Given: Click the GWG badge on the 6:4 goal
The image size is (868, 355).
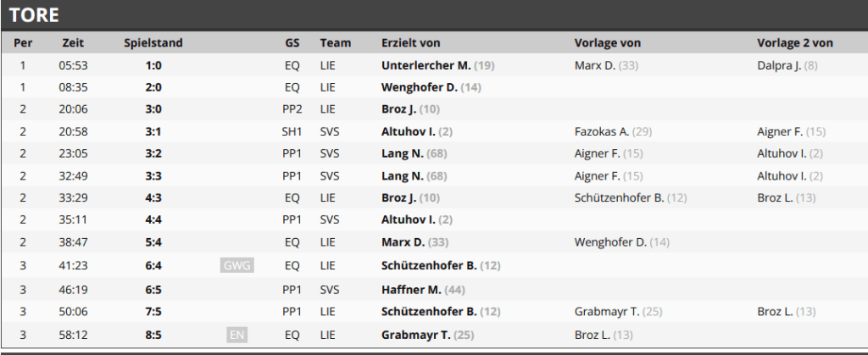Looking at the screenshot, I should (x=237, y=266).
